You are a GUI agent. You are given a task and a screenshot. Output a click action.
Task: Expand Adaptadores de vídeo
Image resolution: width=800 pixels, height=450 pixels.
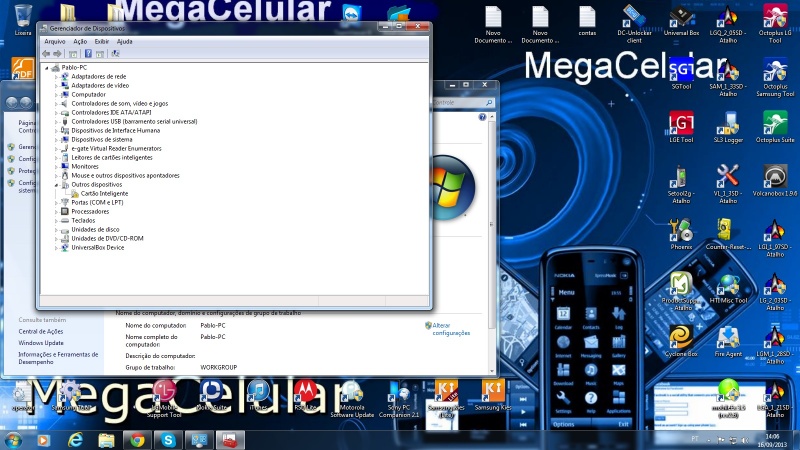click(56, 86)
